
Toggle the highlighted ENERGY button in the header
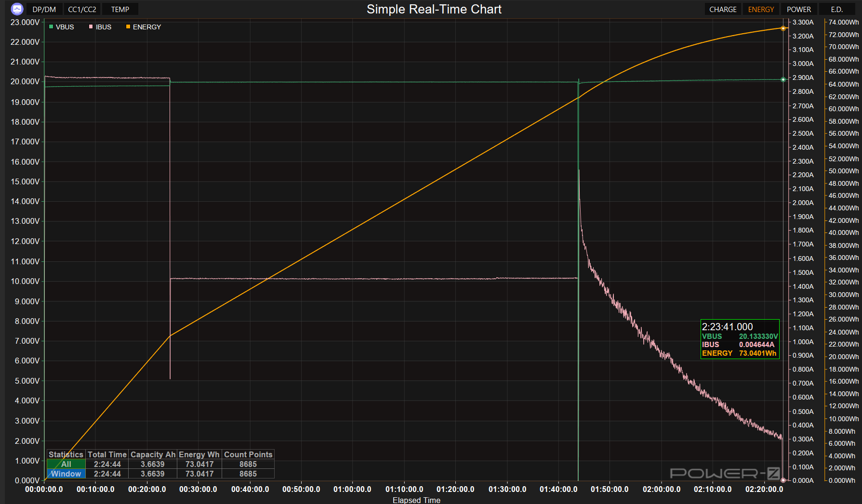coord(761,9)
